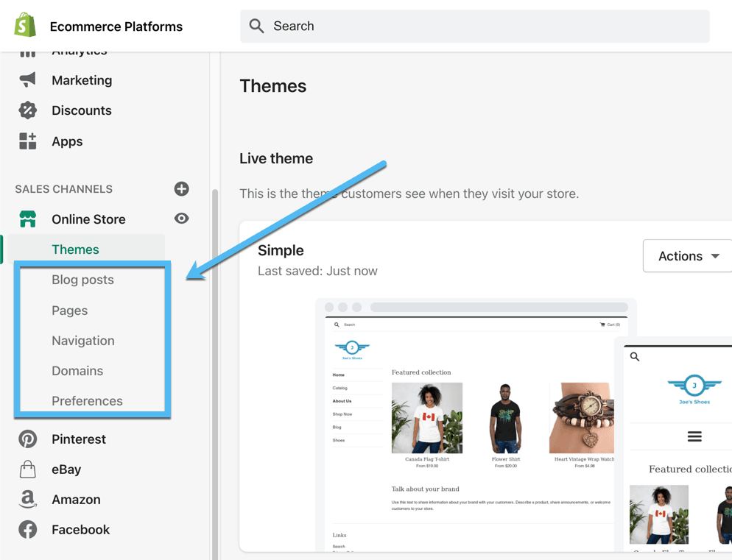Click the Simple theme desktop preview thumbnail
The width and height of the screenshot is (732, 560).
point(476,425)
